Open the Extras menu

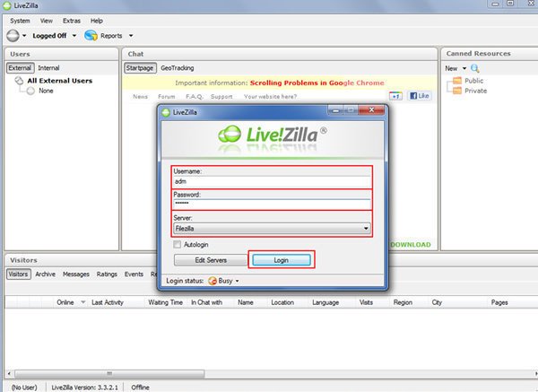pos(72,21)
